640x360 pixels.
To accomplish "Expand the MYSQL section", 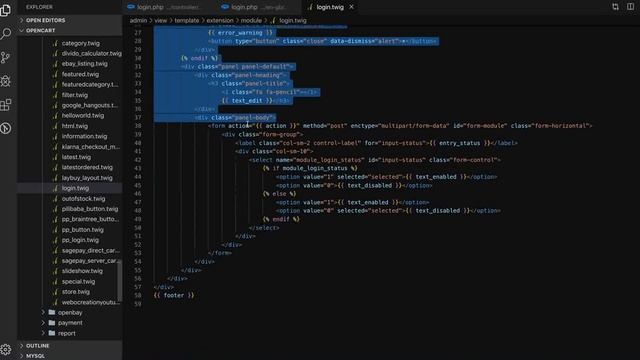I will tap(69, 356).
